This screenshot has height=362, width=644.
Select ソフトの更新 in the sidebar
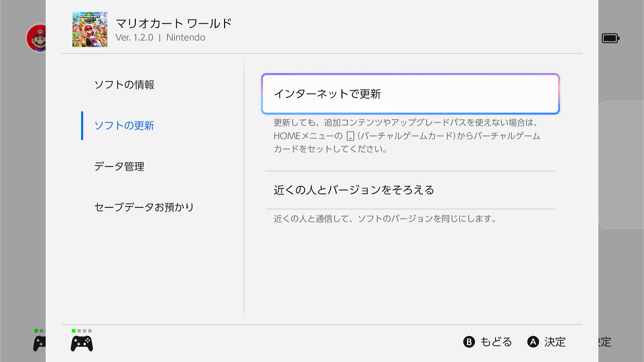pyautogui.click(x=124, y=126)
